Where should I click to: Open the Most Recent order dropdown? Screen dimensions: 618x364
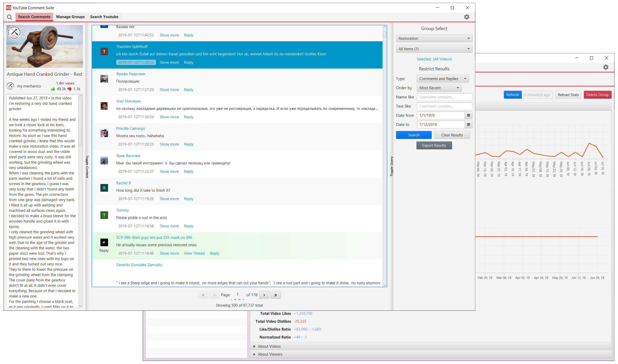coord(439,88)
